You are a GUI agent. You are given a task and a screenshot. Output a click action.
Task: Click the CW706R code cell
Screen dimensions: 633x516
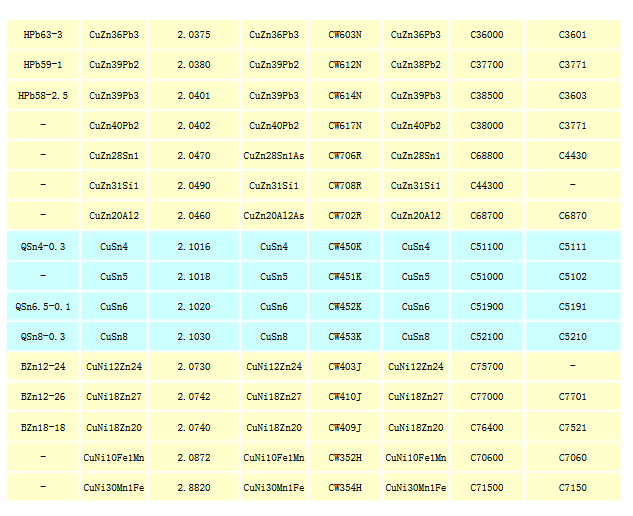(x=345, y=156)
